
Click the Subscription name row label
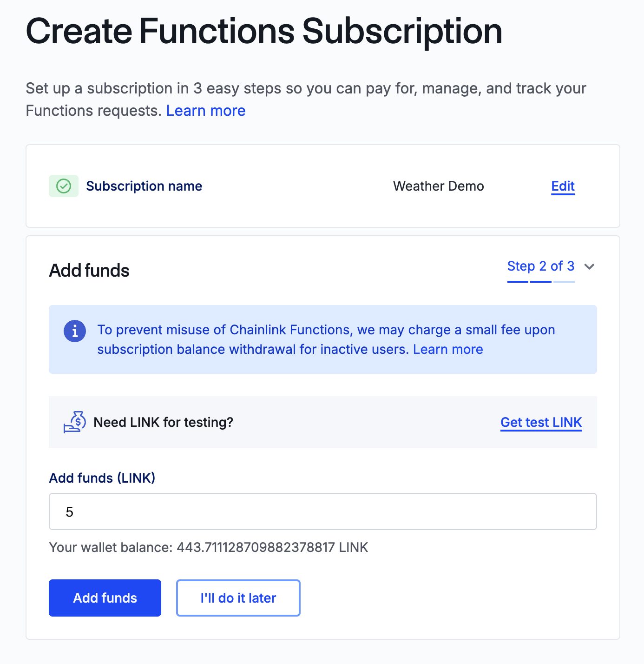(x=144, y=186)
